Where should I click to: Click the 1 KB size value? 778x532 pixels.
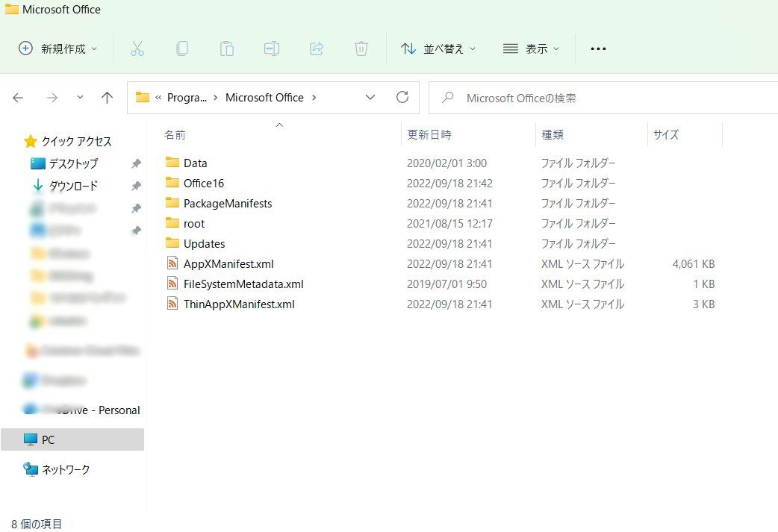coord(704,284)
